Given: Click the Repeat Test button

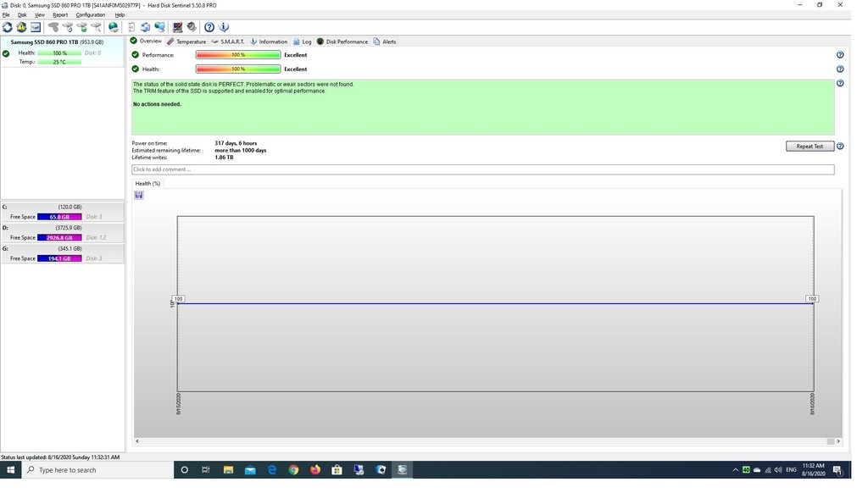Looking at the screenshot, I should point(810,147).
